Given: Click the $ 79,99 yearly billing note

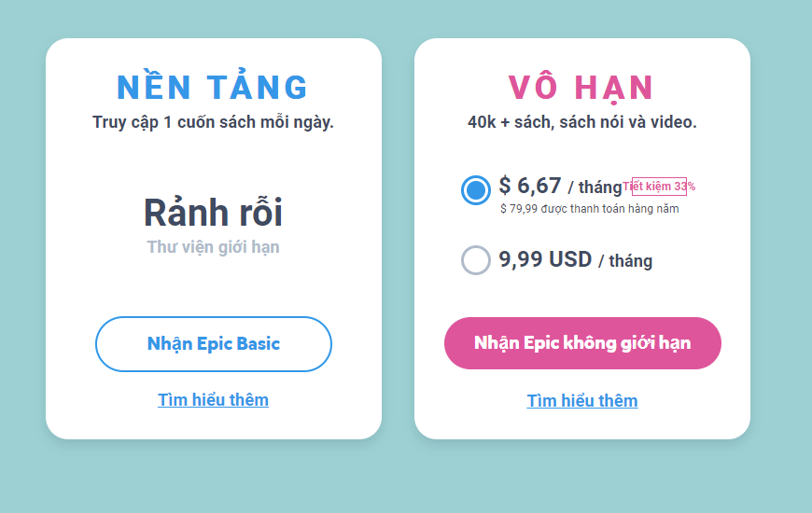Looking at the screenshot, I should pos(589,209).
